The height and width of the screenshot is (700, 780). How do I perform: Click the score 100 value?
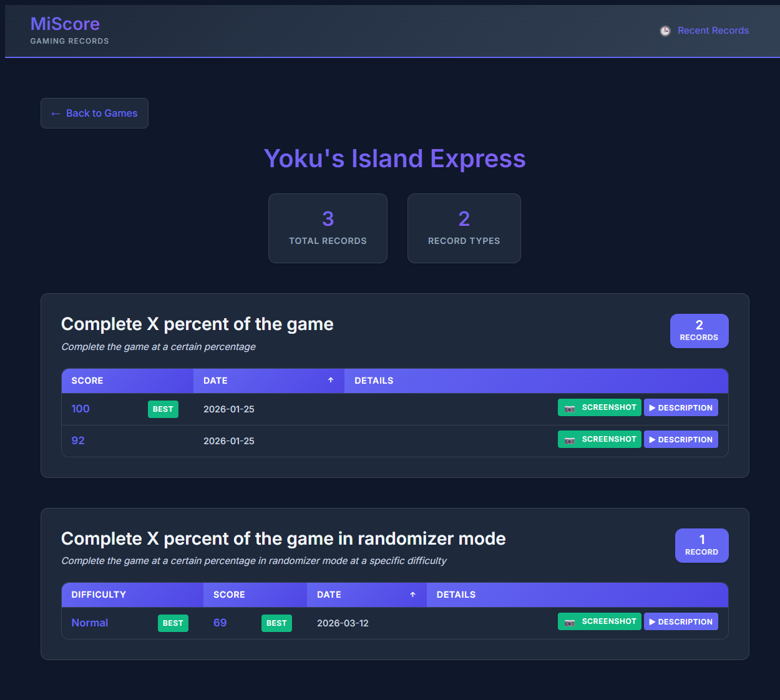pos(80,409)
